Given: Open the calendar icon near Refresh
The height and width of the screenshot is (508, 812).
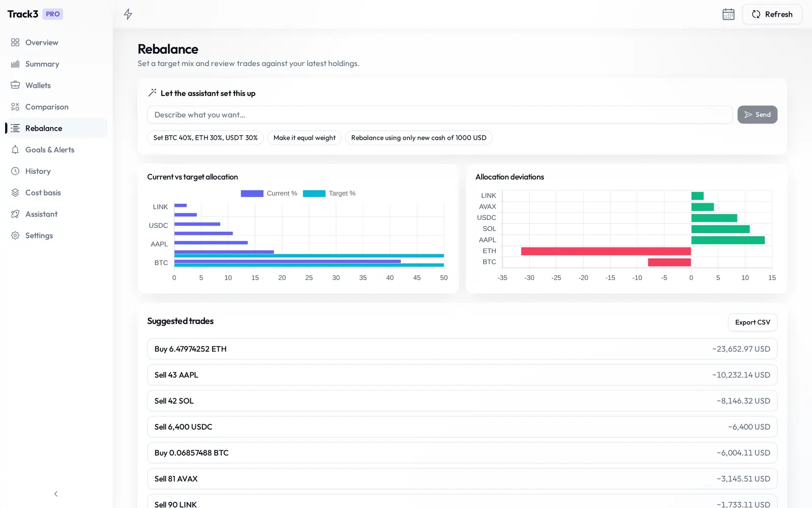Looking at the screenshot, I should 728,14.
